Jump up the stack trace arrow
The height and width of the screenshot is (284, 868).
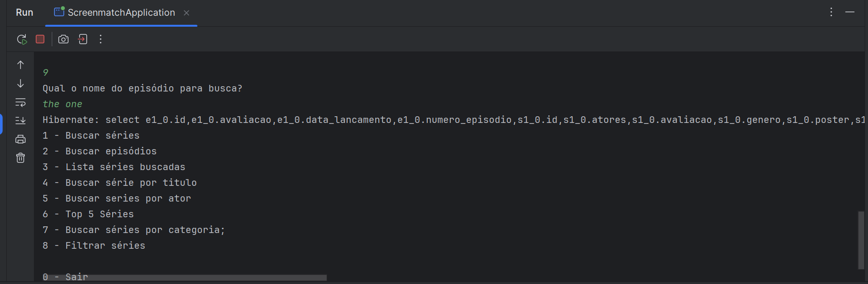pos(21,64)
